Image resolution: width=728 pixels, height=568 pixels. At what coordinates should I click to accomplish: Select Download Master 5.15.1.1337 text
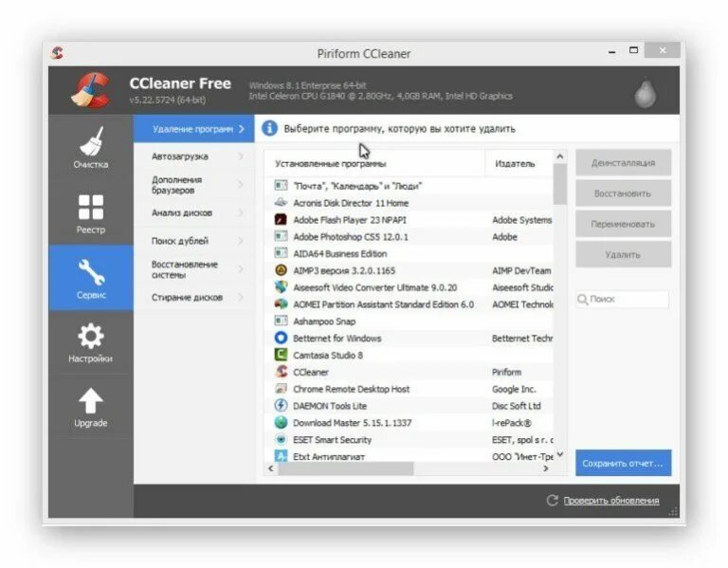tap(352, 423)
